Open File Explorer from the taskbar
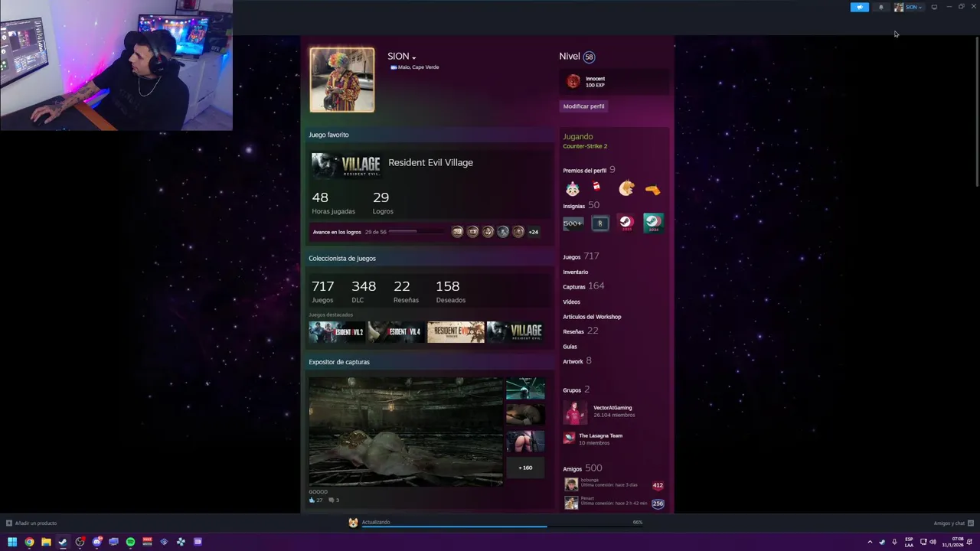Viewport: 980px width, 551px height. coord(46,542)
